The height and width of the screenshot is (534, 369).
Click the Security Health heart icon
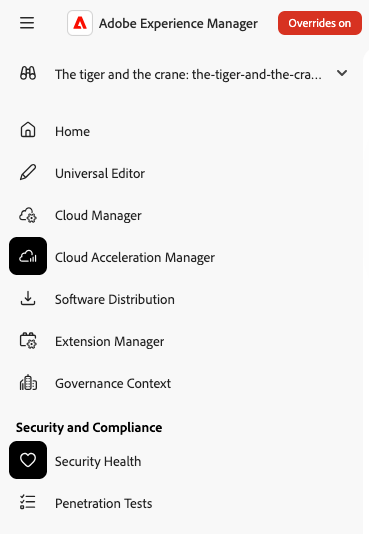click(x=28, y=460)
